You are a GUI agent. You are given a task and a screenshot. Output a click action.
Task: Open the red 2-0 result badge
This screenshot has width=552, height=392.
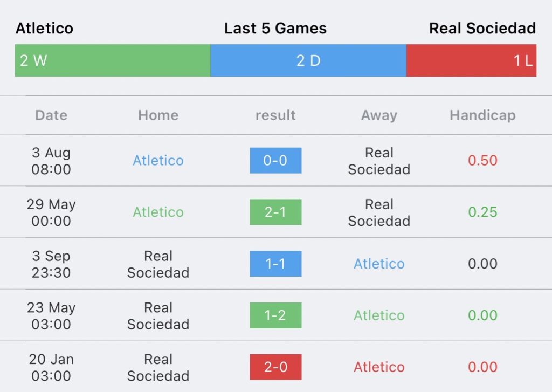275,367
